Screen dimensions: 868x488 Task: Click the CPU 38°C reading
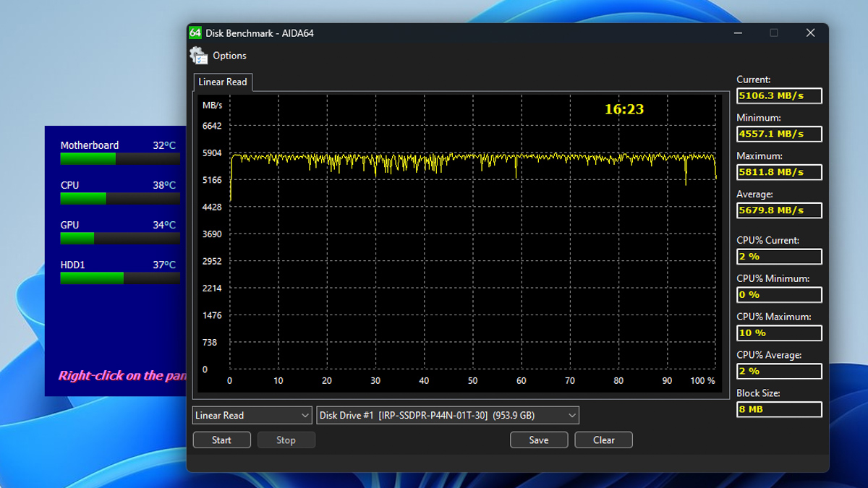point(164,185)
